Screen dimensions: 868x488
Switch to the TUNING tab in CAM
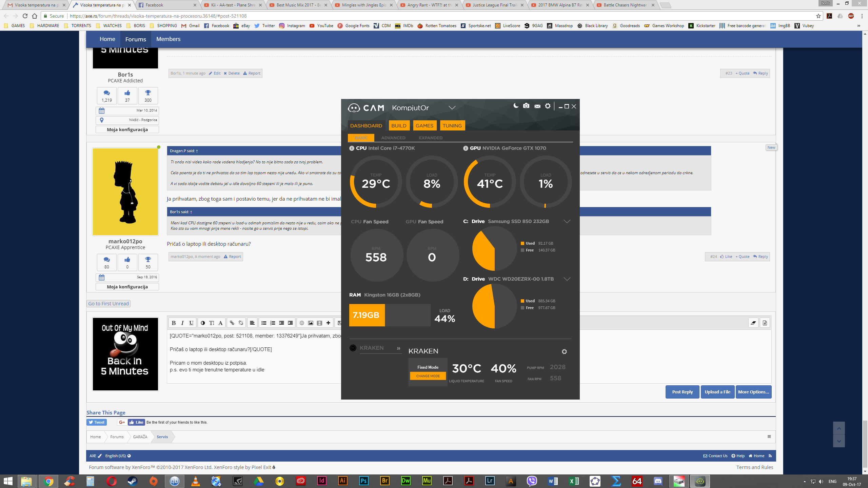[452, 126]
